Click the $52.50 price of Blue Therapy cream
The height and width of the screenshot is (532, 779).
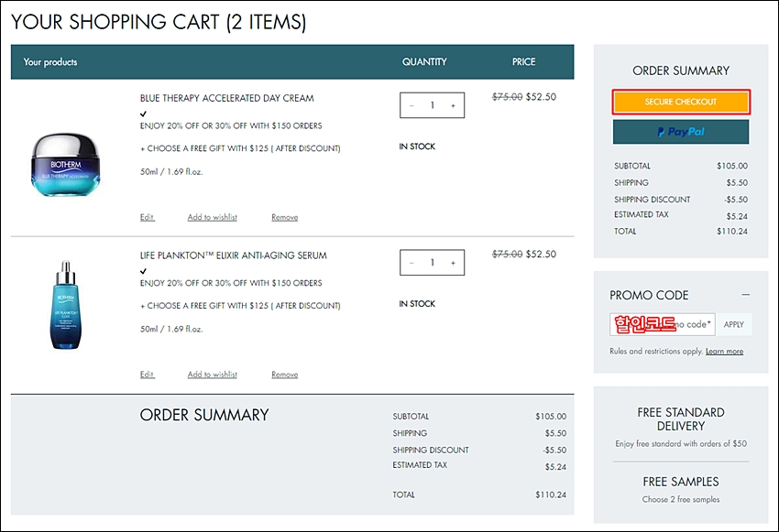(x=541, y=97)
